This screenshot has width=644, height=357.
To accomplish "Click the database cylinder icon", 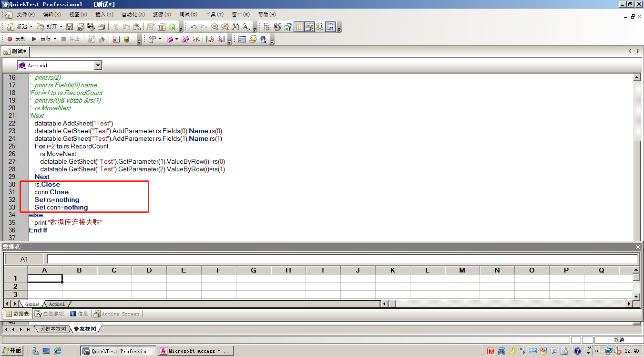I will [127, 39].
